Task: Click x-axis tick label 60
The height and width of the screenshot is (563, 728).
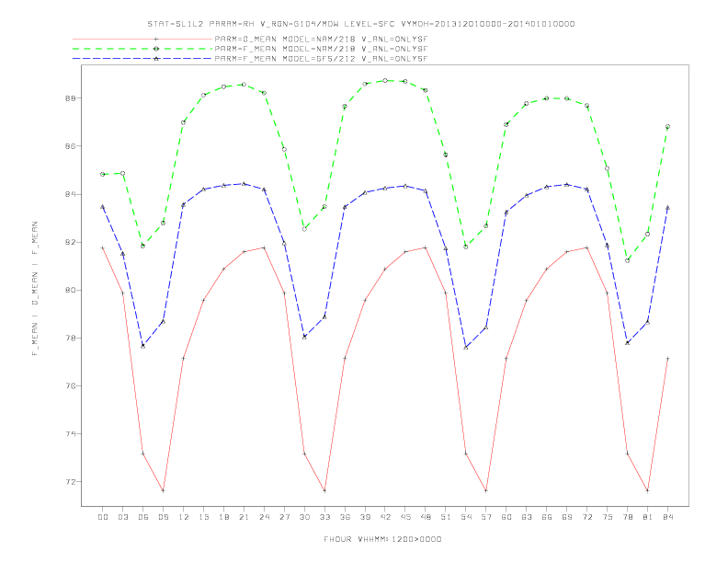Action: [506, 517]
